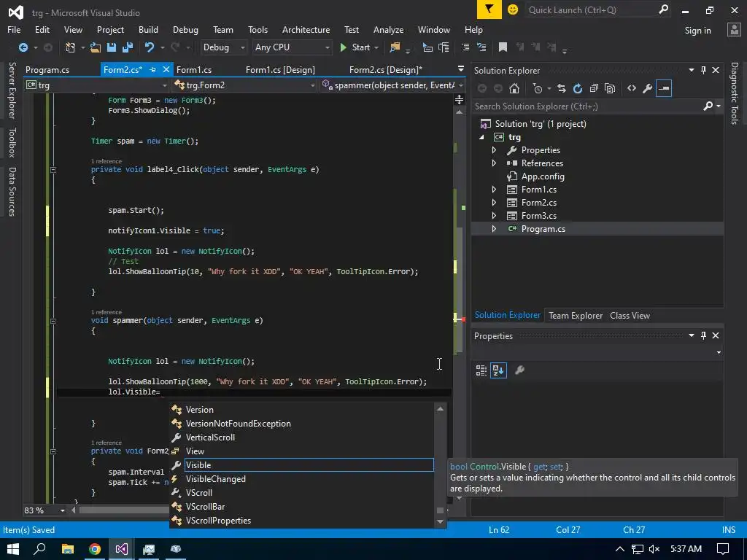
Task: Click the Solution Explorer Home icon
Action: (x=514, y=88)
